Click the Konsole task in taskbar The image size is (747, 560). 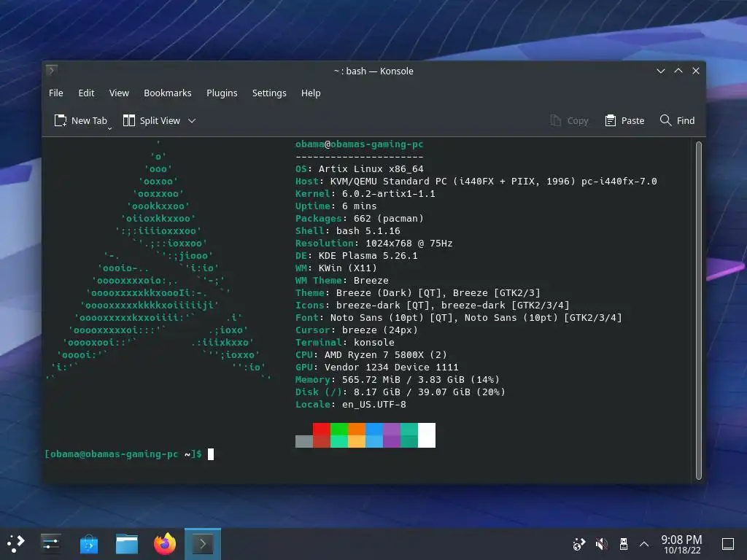tap(203, 544)
